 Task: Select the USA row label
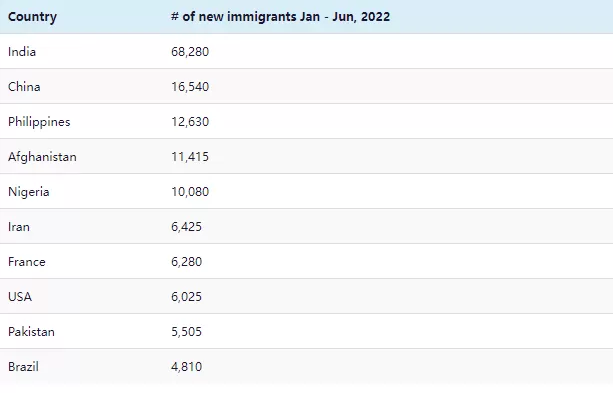click(x=20, y=297)
